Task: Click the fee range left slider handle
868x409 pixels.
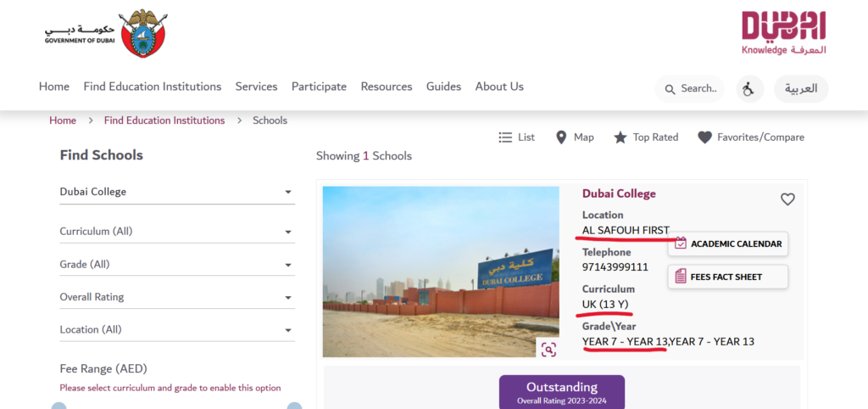Action: point(59,406)
